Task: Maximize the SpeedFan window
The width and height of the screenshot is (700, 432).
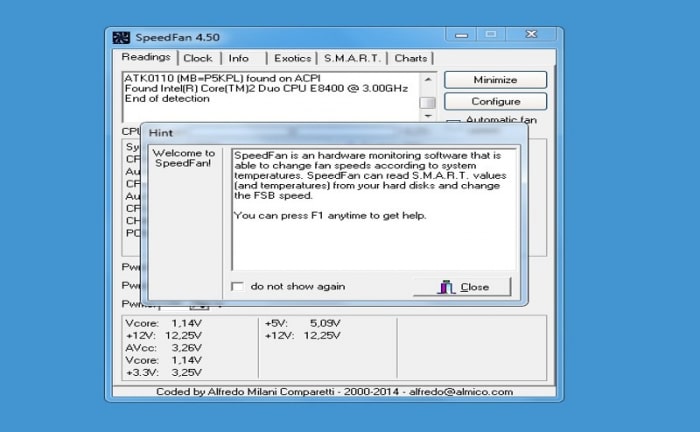Action: point(490,35)
